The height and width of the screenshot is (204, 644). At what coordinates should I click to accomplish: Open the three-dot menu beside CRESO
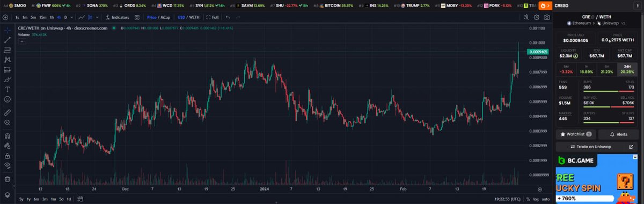click(638, 5)
